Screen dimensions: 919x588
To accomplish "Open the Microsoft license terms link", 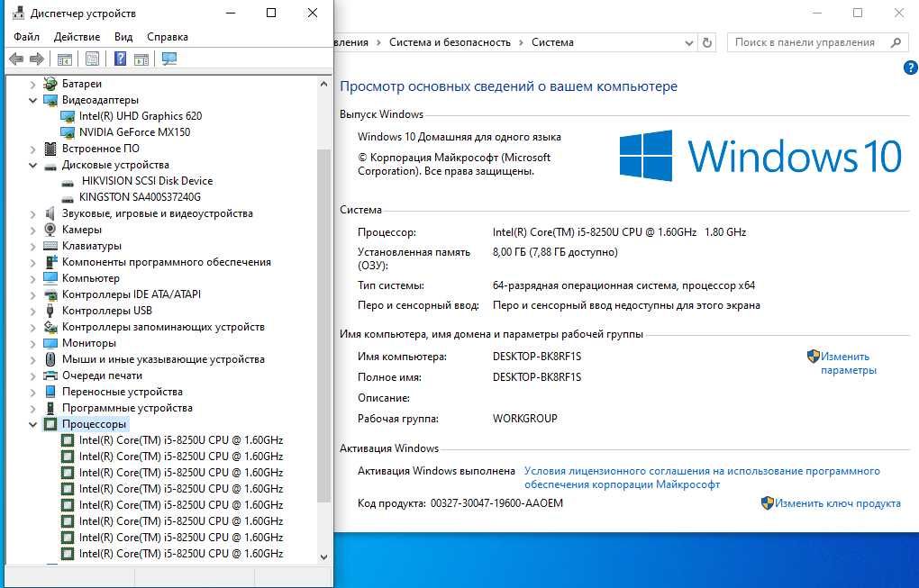I will pyautogui.click(x=702, y=477).
